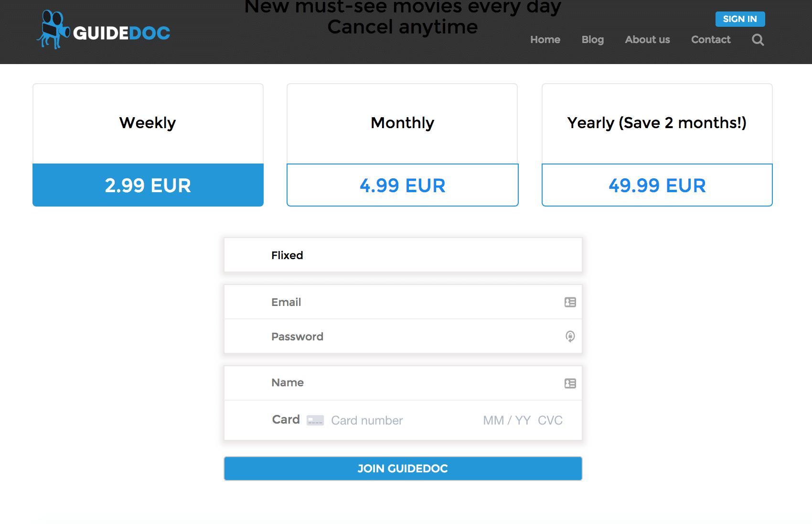The height and width of the screenshot is (524, 812).
Task: Focus the Email input field
Action: [403, 302]
